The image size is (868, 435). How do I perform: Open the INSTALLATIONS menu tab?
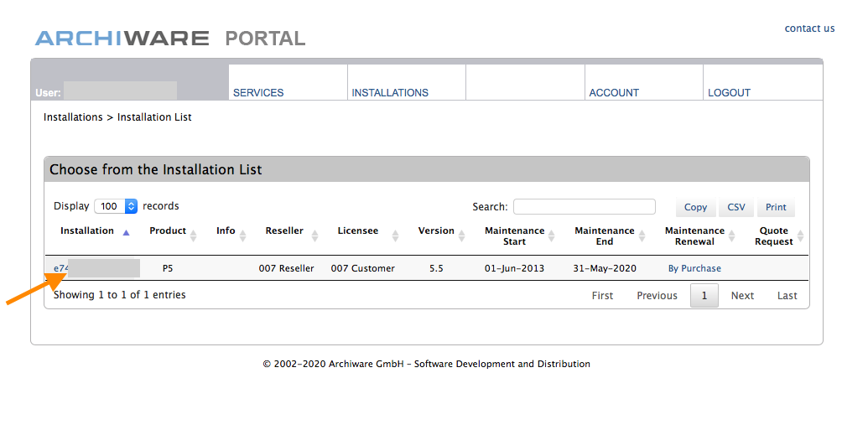click(390, 92)
